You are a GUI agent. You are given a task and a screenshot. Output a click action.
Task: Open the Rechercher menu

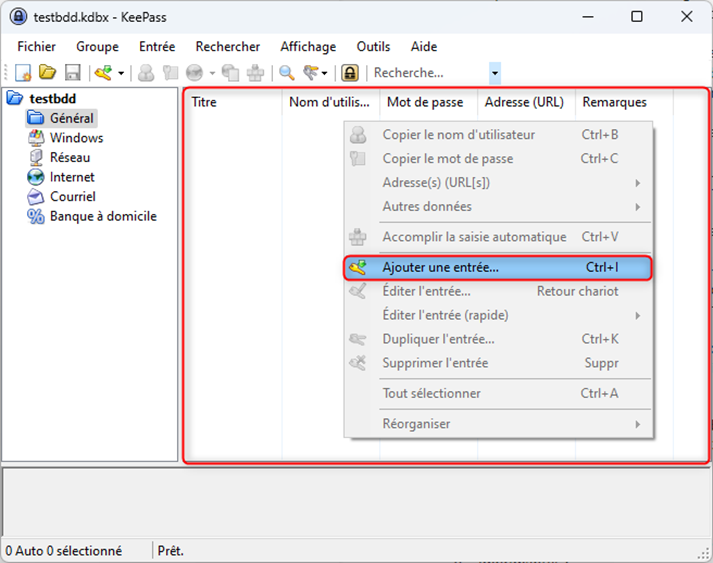(228, 46)
